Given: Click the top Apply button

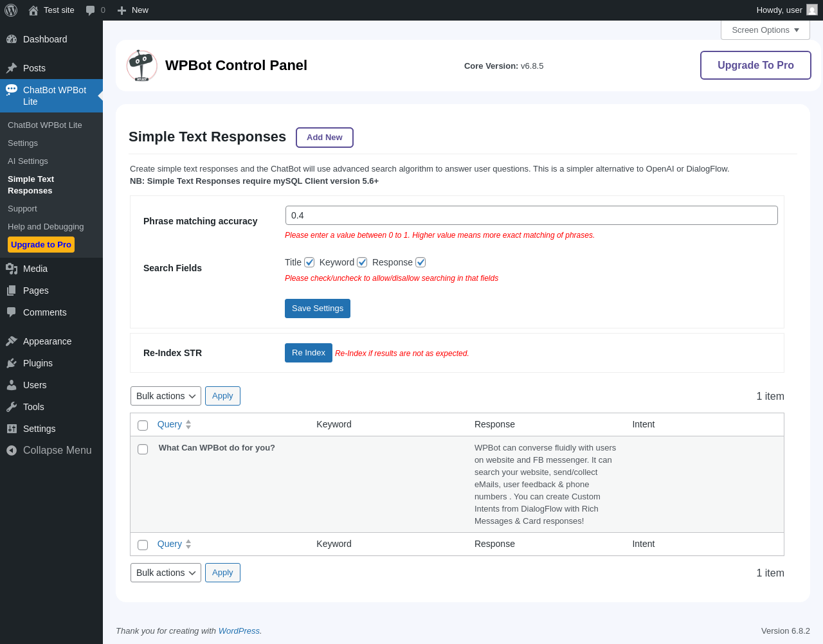Looking at the screenshot, I should pos(222,396).
